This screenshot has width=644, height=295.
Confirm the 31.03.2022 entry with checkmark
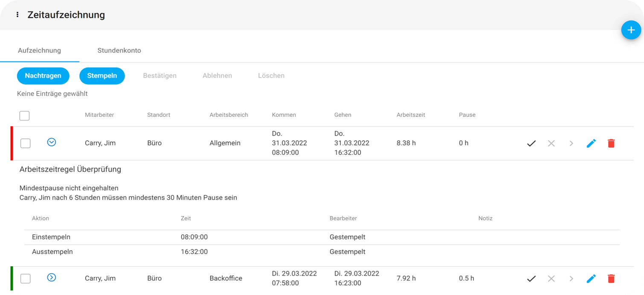pyautogui.click(x=531, y=143)
